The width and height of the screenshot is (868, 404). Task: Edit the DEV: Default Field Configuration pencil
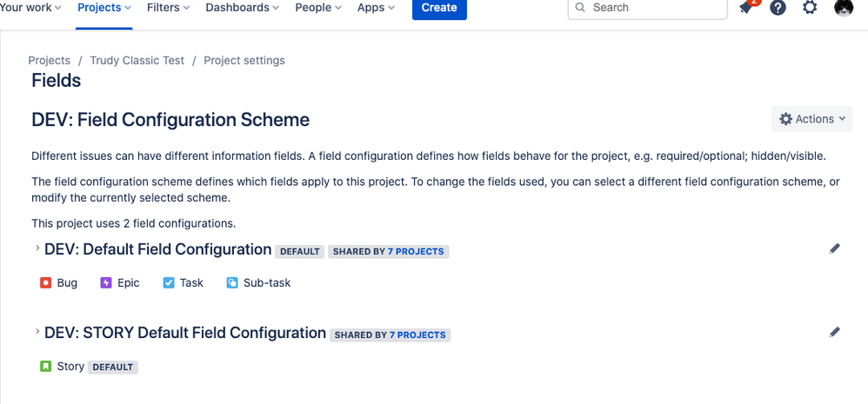[835, 248]
